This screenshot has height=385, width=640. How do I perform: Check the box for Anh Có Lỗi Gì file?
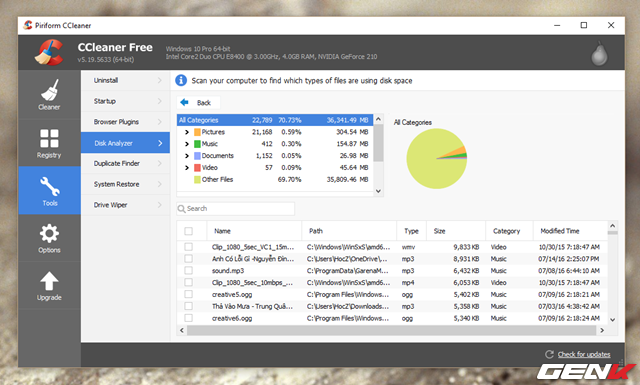(x=188, y=258)
